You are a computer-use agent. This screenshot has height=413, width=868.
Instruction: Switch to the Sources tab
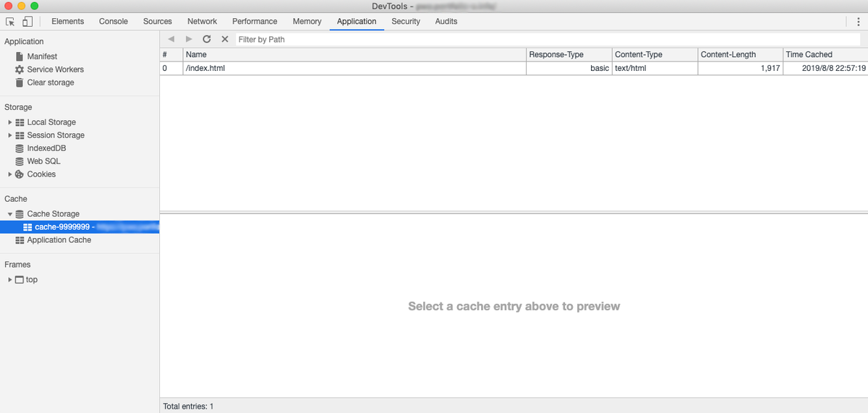tap(158, 22)
